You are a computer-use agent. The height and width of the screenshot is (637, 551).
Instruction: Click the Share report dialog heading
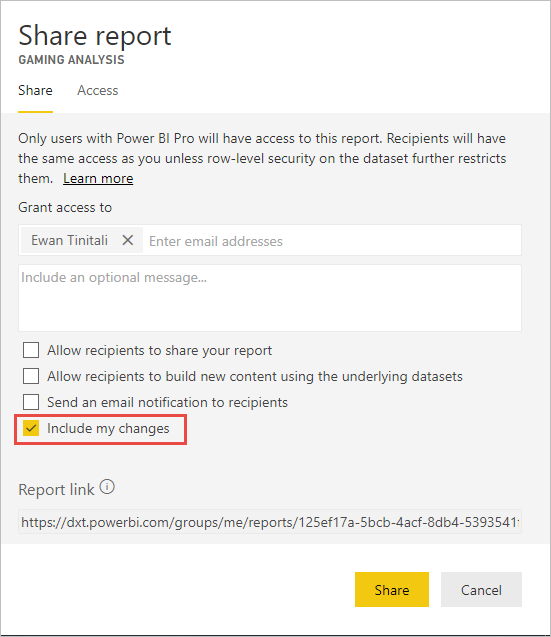click(x=95, y=35)
